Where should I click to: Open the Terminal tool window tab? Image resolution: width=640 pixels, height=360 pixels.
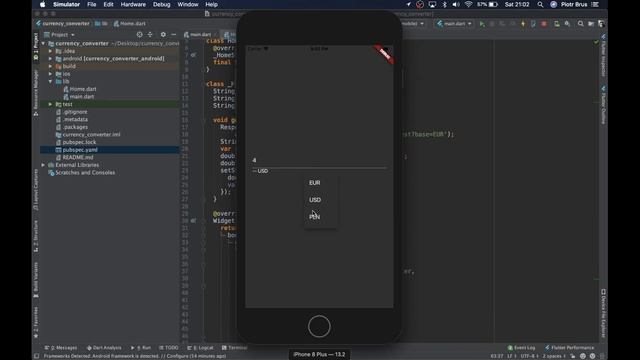tap(234, 348)
